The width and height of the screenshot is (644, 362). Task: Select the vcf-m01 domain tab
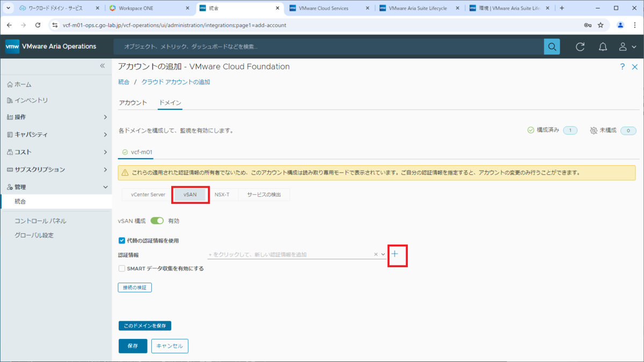[136, 152]
